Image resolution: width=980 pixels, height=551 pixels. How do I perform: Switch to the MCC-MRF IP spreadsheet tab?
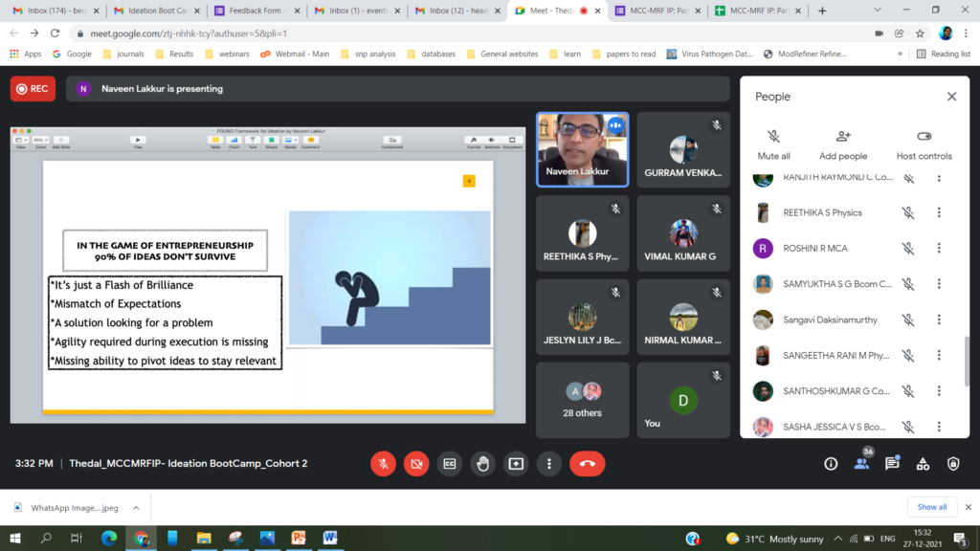click(758, 11)
